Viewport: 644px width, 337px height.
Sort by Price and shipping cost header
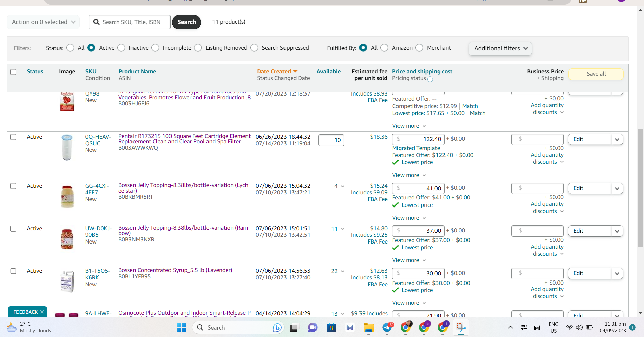(422, 71)
